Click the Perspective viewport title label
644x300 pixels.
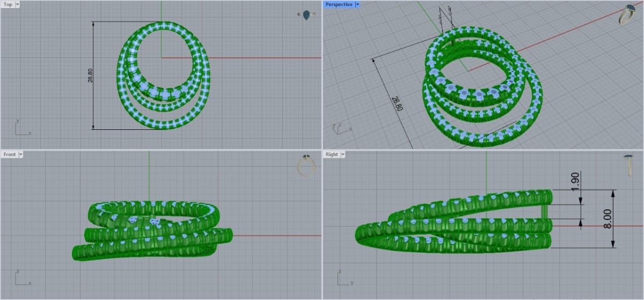point(339,4)
